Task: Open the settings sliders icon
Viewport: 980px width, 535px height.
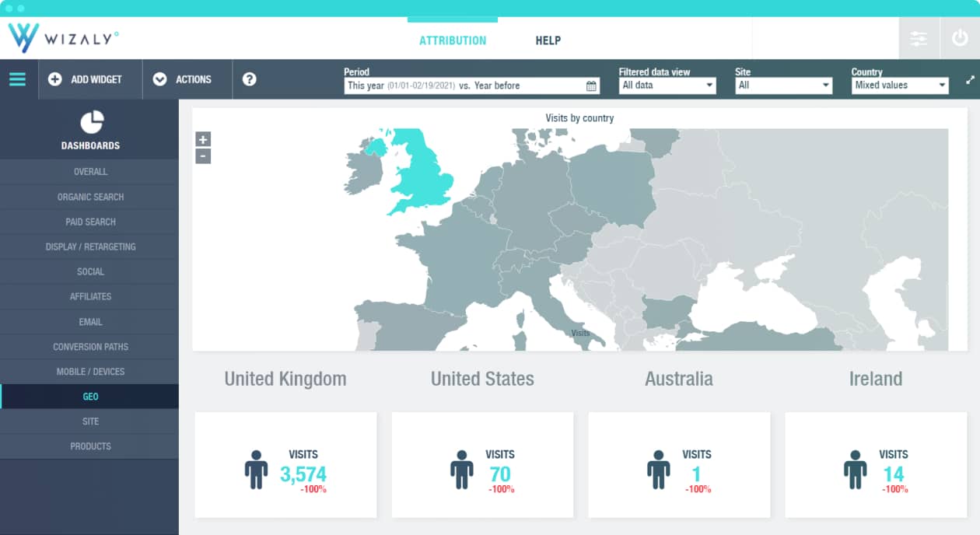Action: 919,39
